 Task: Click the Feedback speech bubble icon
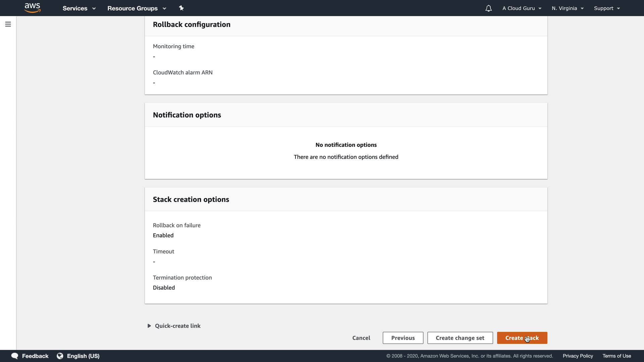click(14, 356)
